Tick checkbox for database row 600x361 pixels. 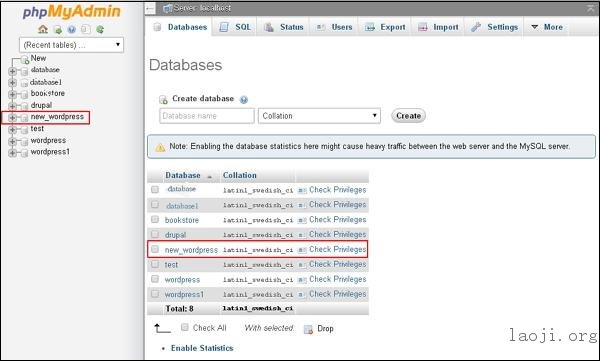tap(155, 189)
